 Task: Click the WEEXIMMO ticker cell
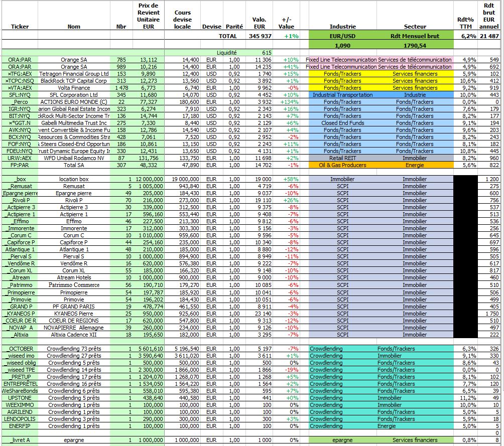(x=20, y=405)
